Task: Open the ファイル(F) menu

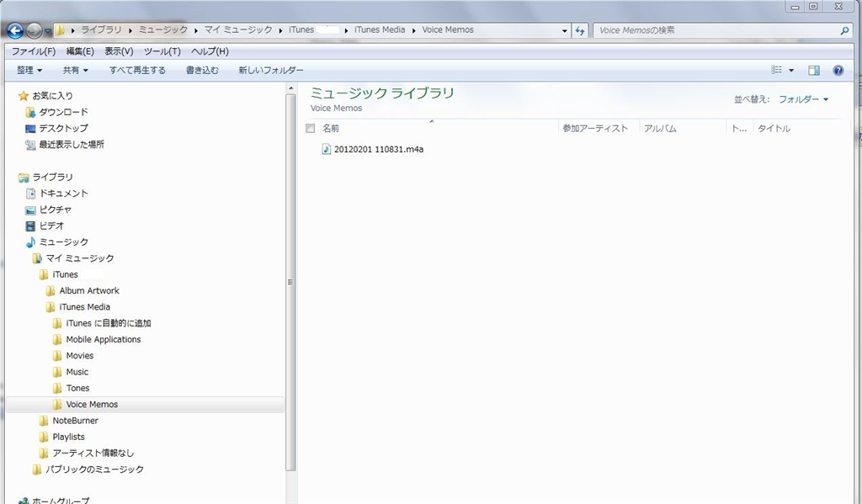Action: point(33,51)
